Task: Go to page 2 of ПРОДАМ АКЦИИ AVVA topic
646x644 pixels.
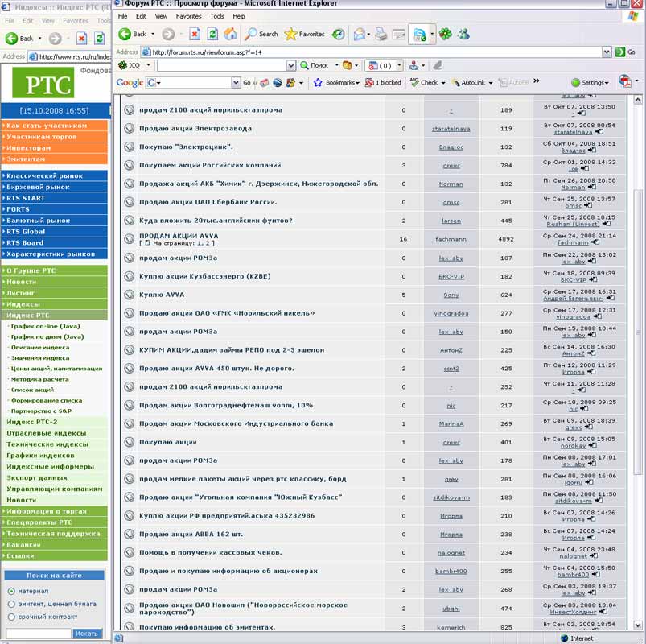Action: (x=208, y=243)
